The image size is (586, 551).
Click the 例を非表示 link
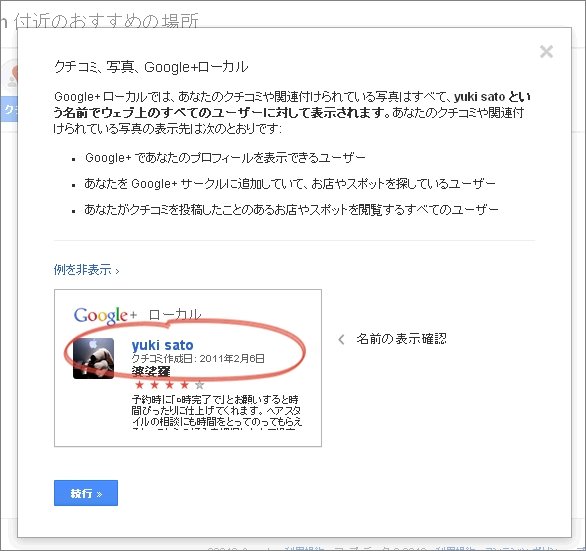(83, 270)
